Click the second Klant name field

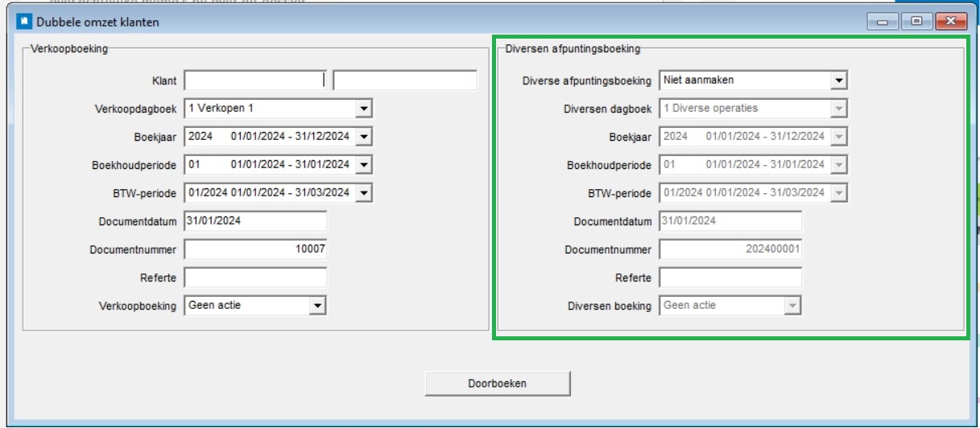[405, 80]
